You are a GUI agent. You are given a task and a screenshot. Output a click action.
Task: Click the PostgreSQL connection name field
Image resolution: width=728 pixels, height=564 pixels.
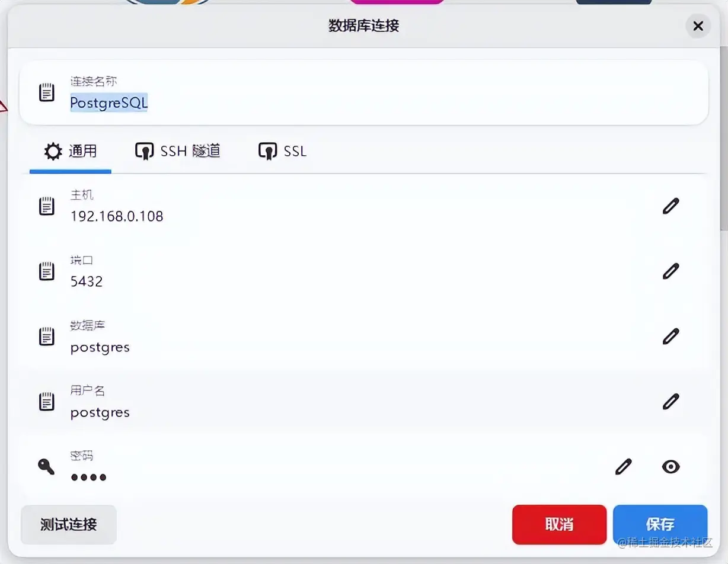pos(364,92)
